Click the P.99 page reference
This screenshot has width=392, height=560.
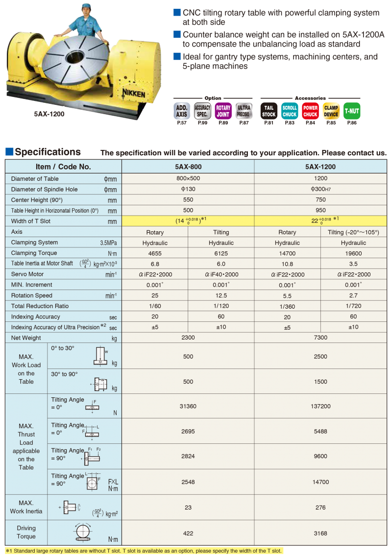[202, 123]
